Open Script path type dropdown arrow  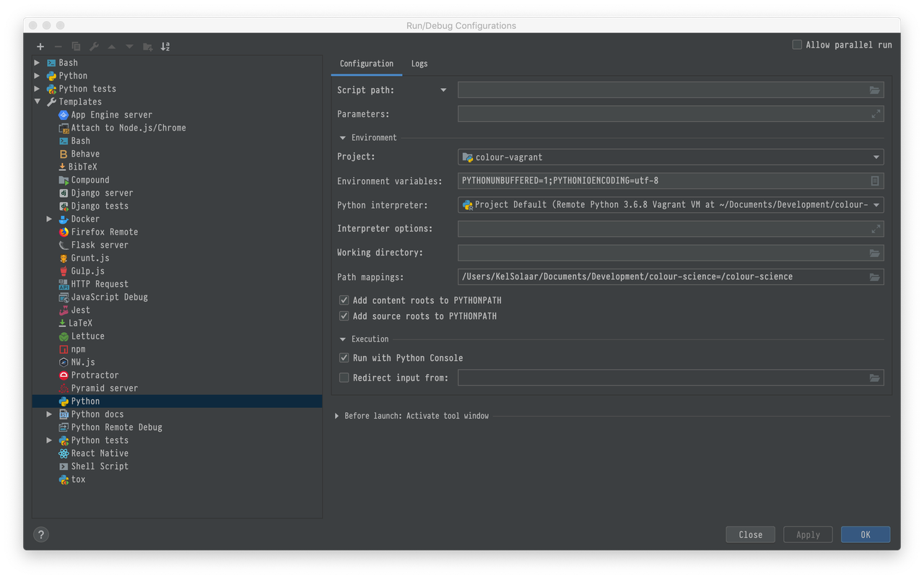443,90
